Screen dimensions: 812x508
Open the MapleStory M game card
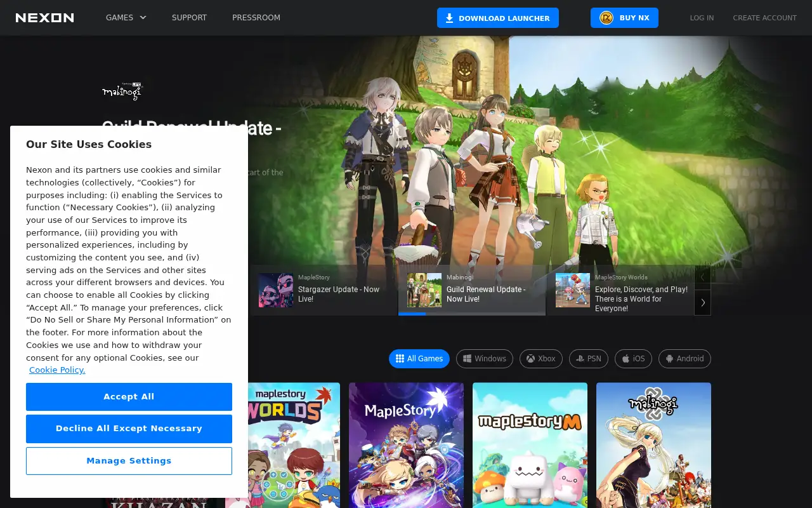click(530, 444)
